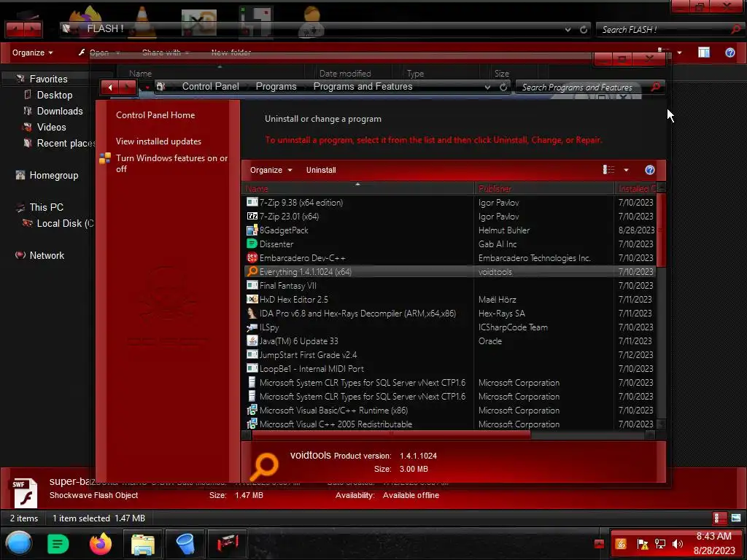Sort list by Name column header

point(358,189)
